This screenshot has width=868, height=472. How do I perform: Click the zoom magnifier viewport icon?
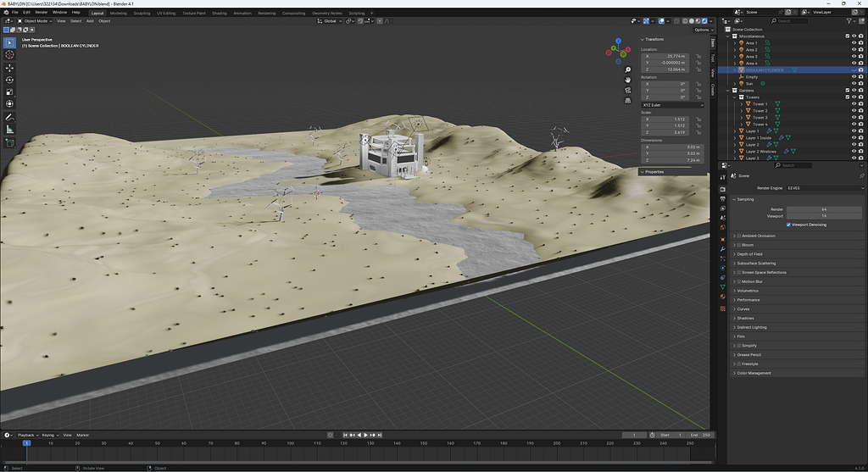(627, 69)
